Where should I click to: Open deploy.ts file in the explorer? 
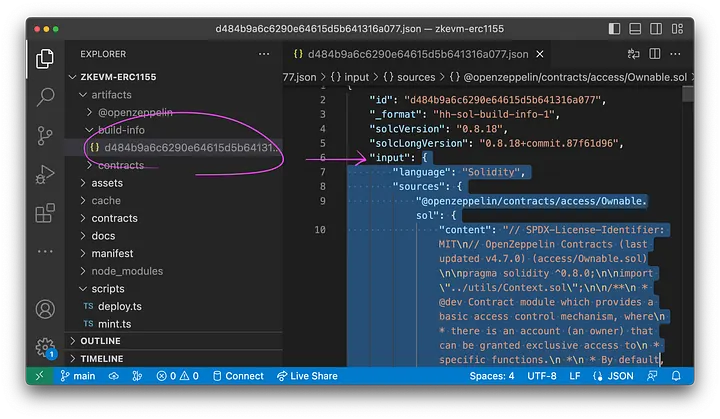[x=121, y=306]
